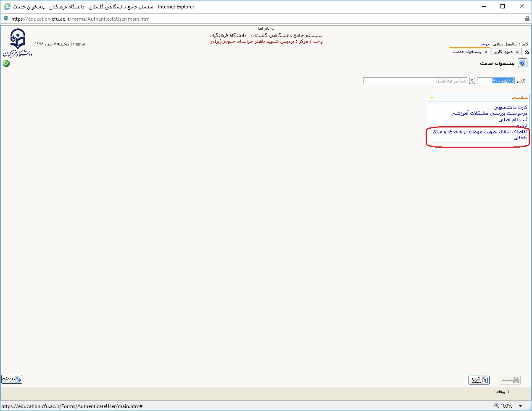Click the user ID number input field
The height and width of the screenshot is (411, 532).
pos(495,81)
